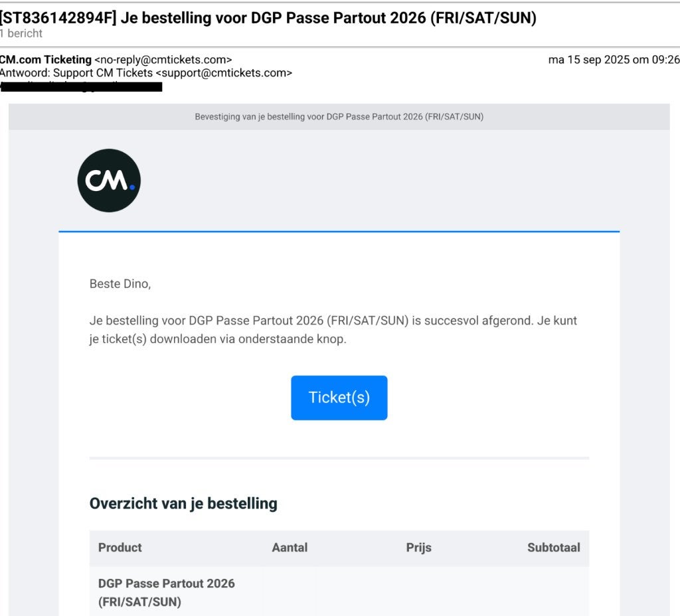The height and width of the screenshot is (616, 680).
Task: Click the gray separator below Ticket(s) button
Action: 339,458
